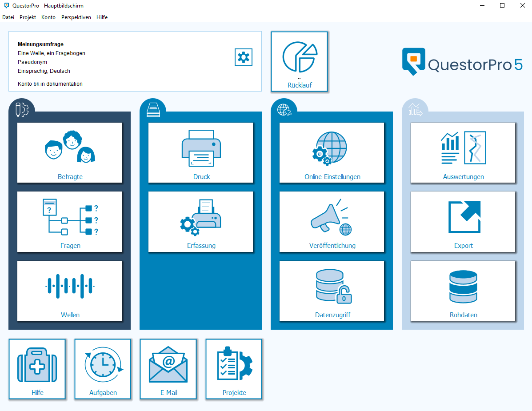Viewport: 532px width, 411px height.
Task: Click the 'Einsprachig, Deutsch' text
Action: (x=44, y=71)
